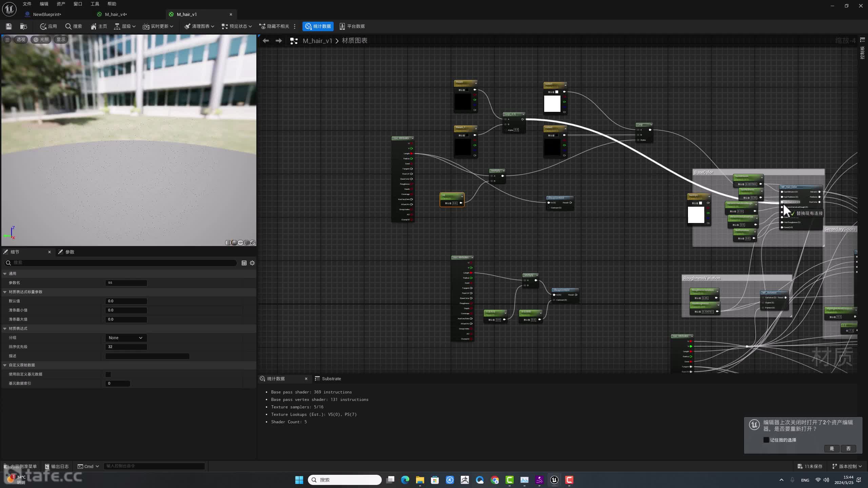
Task: Click the graph back navigation arrow
Action: (265, 41)
